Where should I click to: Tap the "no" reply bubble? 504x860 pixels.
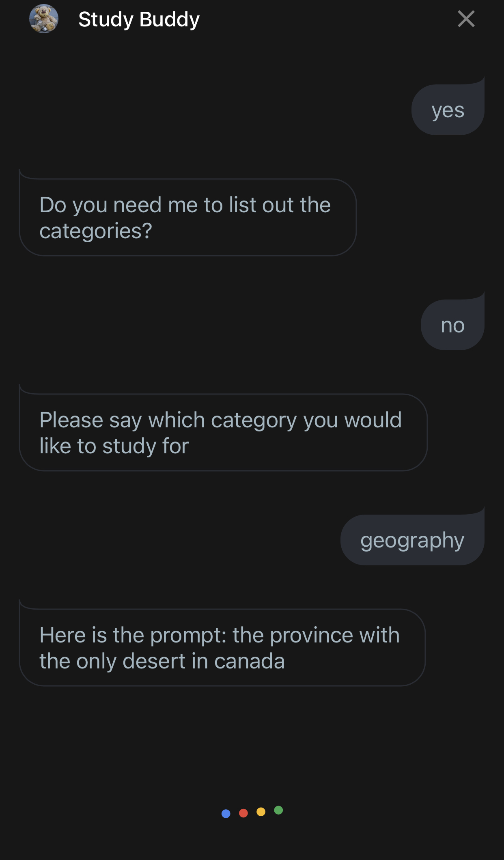click(x=452, y=325)
